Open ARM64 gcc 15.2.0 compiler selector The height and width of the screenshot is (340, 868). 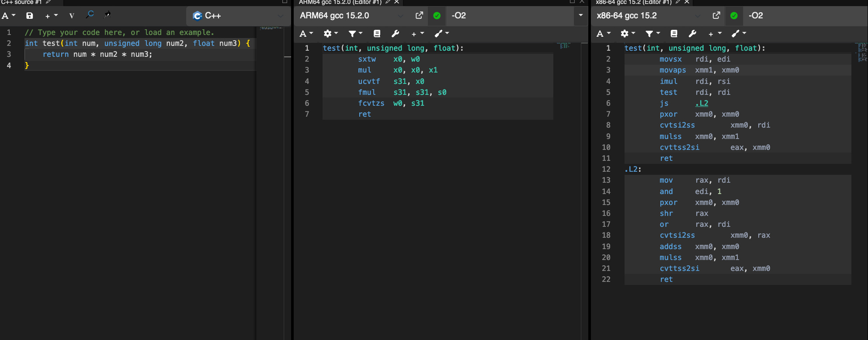(x=351, y=16)
